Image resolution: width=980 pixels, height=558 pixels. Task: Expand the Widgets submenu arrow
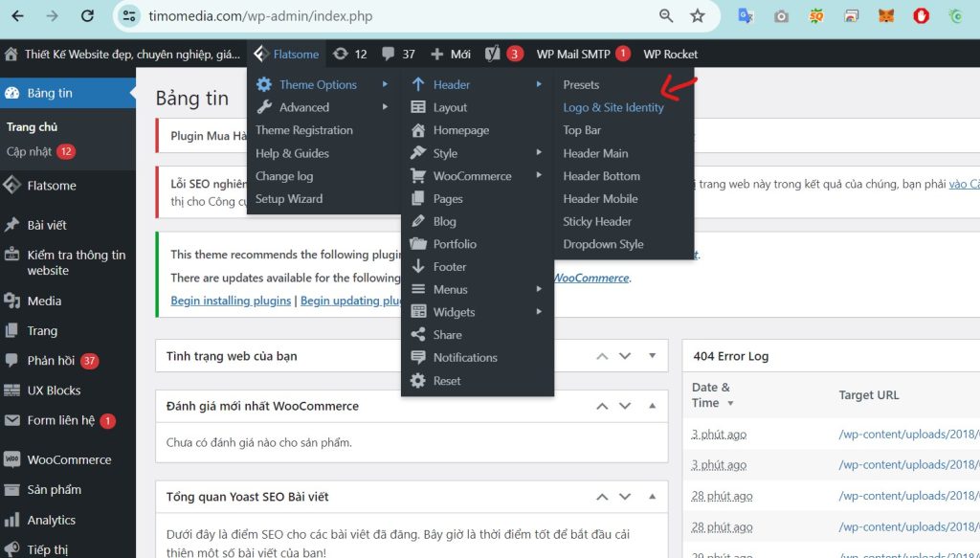[539, 311]
